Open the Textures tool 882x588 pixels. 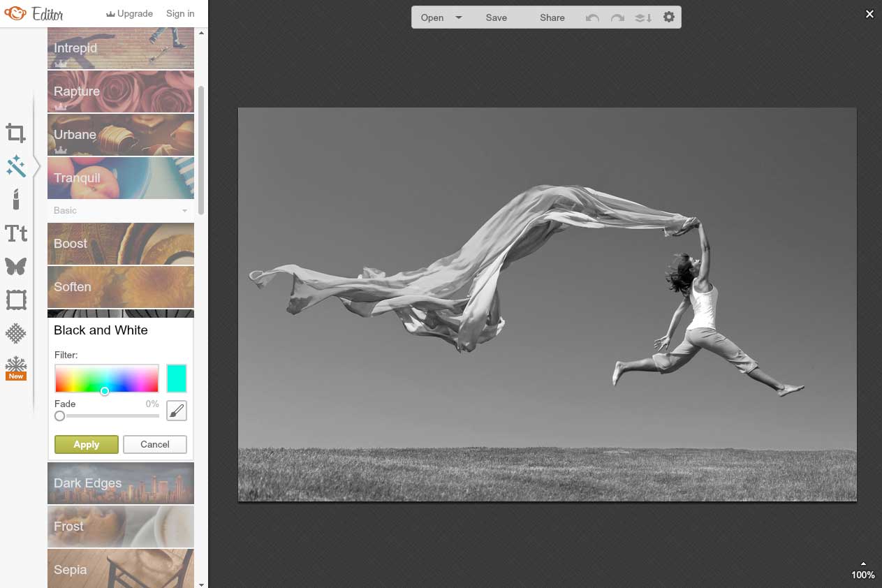pos(16,333)
